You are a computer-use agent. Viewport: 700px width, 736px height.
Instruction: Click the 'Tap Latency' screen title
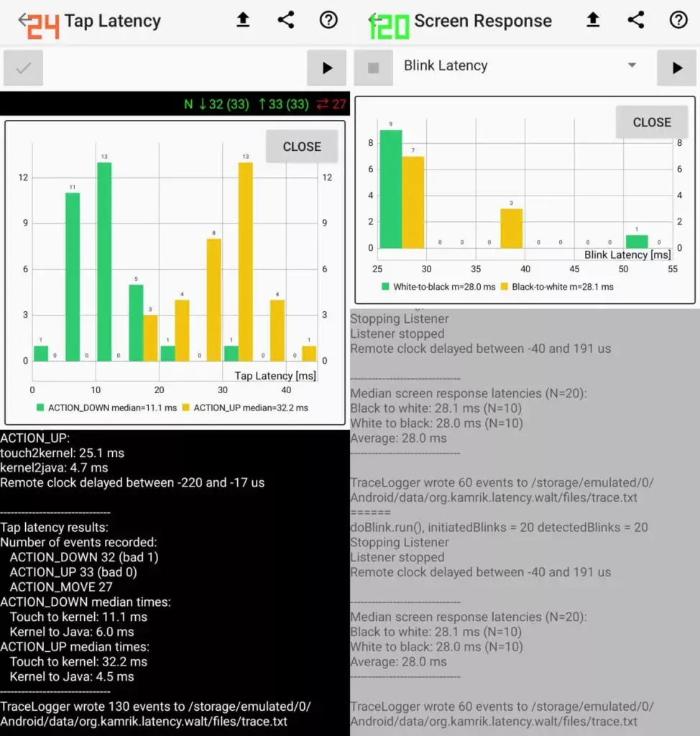point(113,21)
